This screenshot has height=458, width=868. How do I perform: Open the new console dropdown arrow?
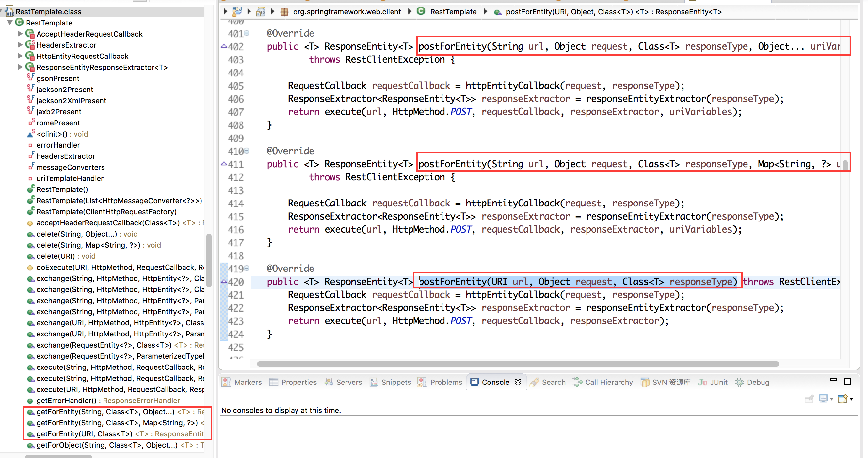851,399
